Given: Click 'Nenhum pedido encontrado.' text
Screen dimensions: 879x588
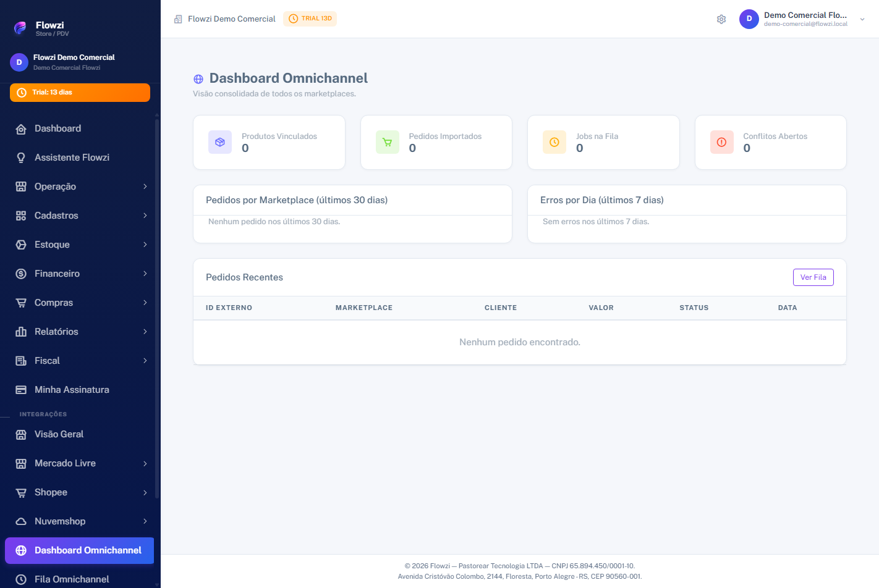Looking at the screenshot, I should (520, 342).
